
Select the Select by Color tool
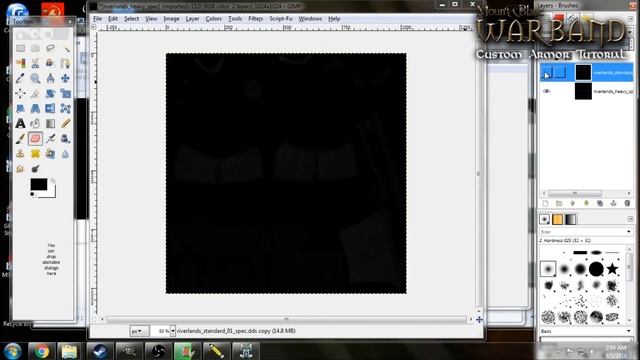coord(20,63)
